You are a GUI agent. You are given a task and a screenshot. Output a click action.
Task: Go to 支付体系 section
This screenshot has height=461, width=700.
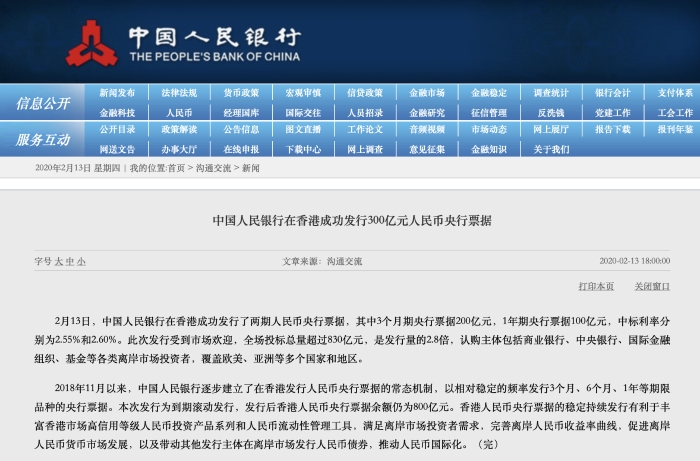675,93
